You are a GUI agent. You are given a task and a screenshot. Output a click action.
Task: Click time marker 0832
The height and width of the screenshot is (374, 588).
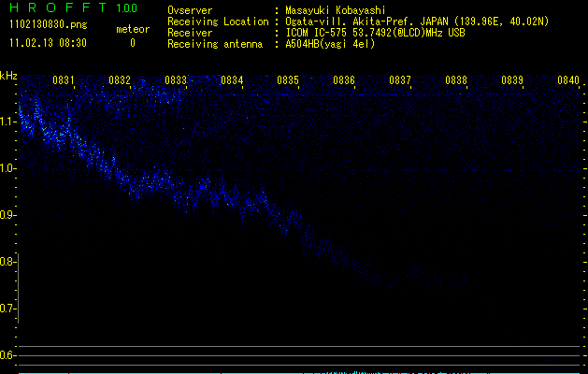[x=120, y=80]
